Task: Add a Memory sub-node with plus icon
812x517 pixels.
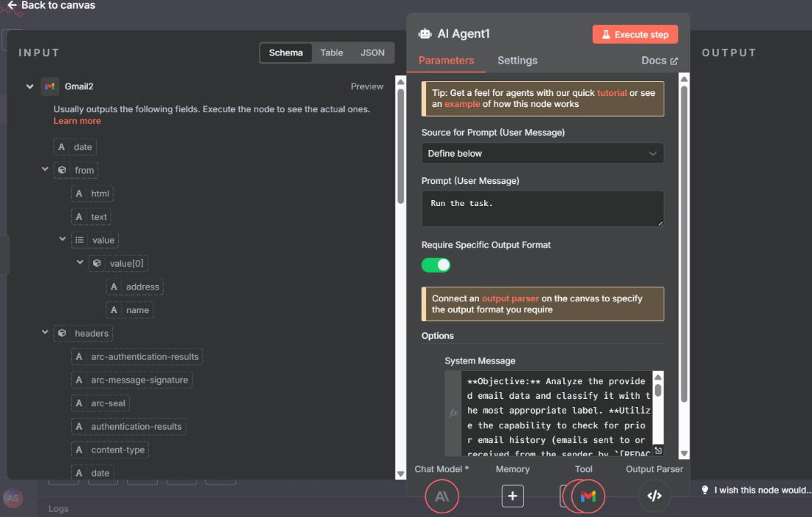Action: [512, 496]
